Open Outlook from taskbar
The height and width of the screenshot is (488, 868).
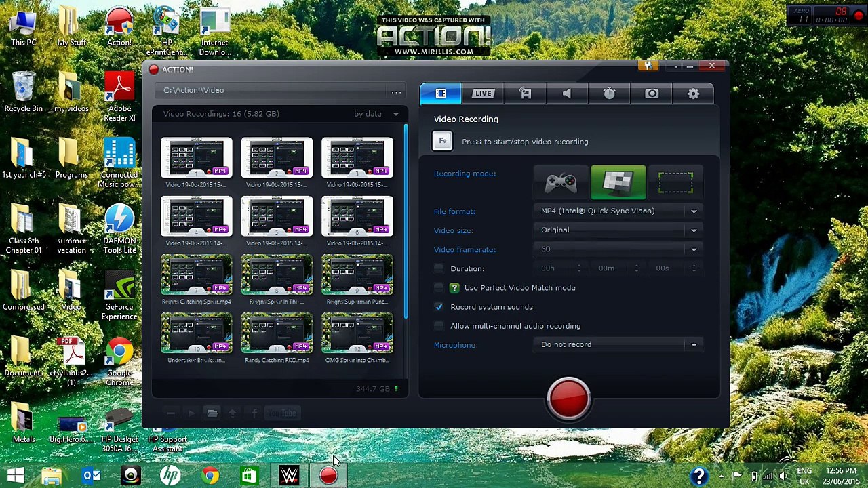[x=91, y=476]
